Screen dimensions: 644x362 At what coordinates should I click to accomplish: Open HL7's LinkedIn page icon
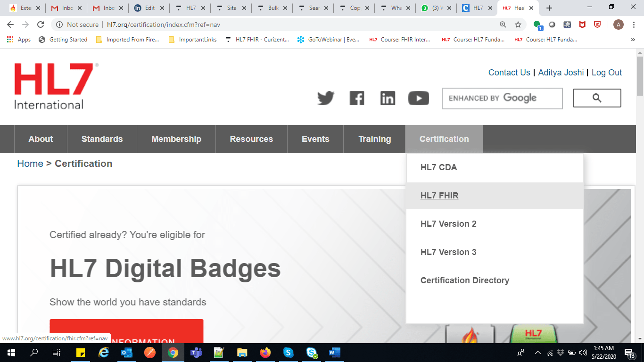point(388,98)
